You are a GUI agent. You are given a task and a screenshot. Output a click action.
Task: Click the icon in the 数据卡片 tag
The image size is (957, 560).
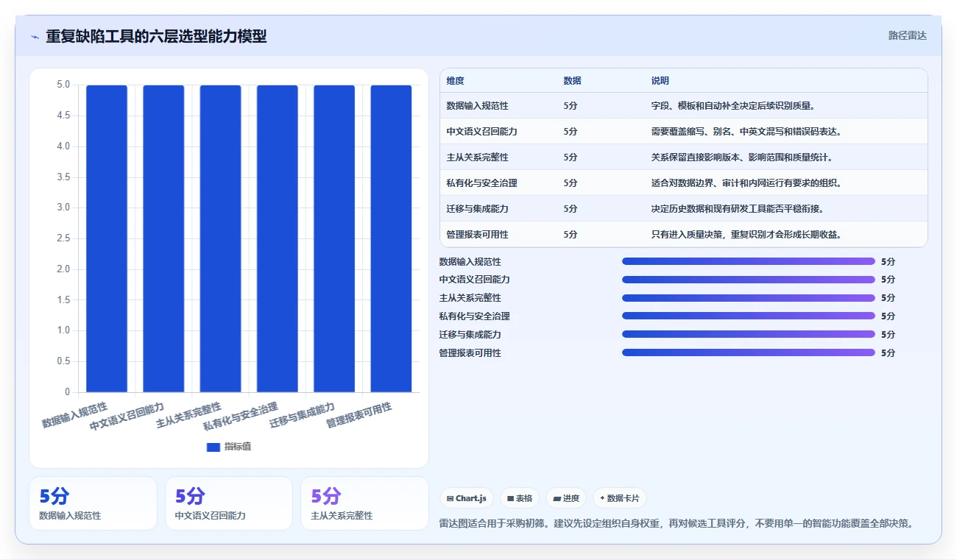[602, 498]
